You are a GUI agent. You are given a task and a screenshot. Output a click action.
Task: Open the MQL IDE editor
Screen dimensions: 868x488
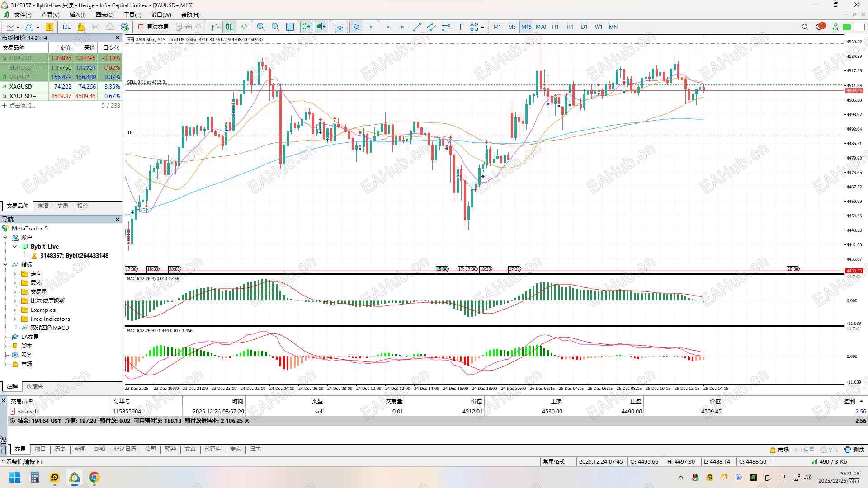click(66, 27)
